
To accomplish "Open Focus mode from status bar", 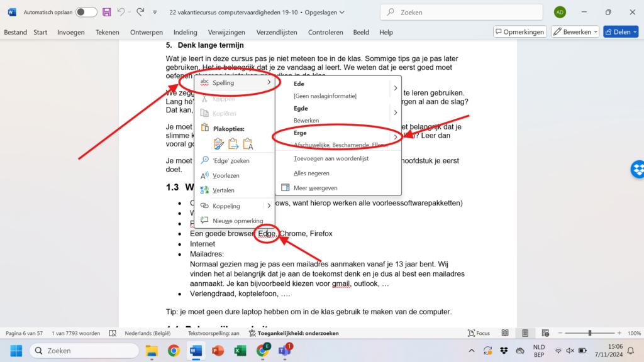I will [479, 333].
